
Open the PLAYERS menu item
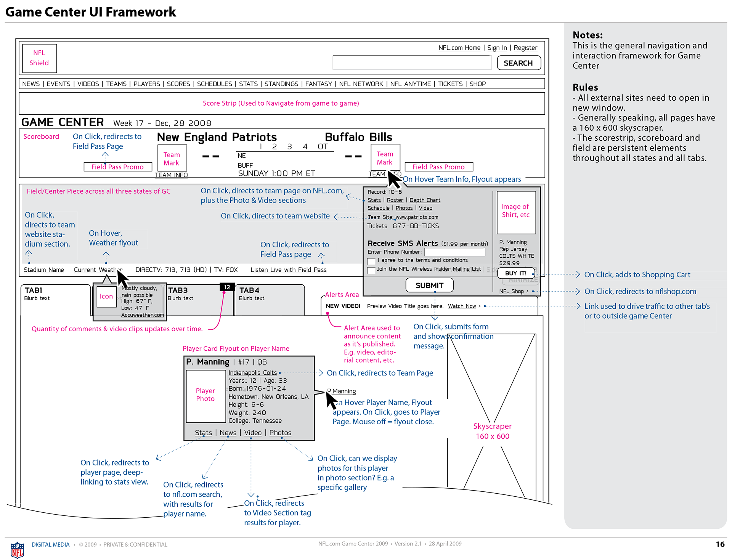coord(147,84)
